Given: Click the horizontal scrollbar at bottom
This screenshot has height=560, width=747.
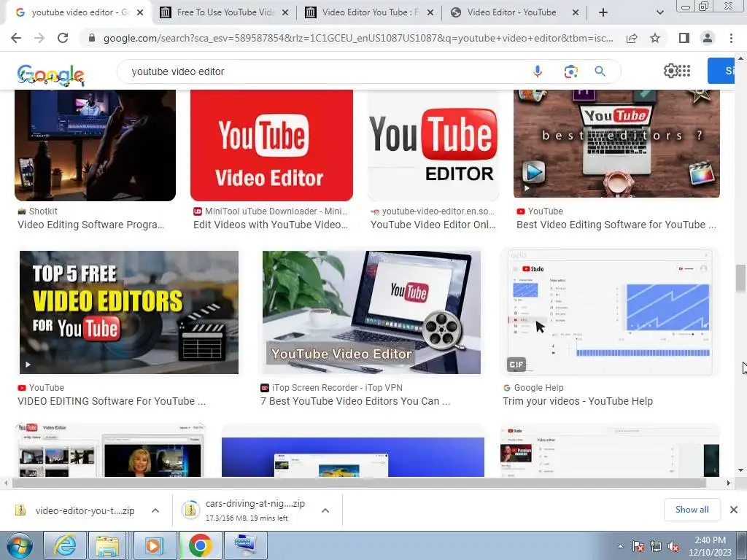Looking at the screenshot, I should pos(359,483).
